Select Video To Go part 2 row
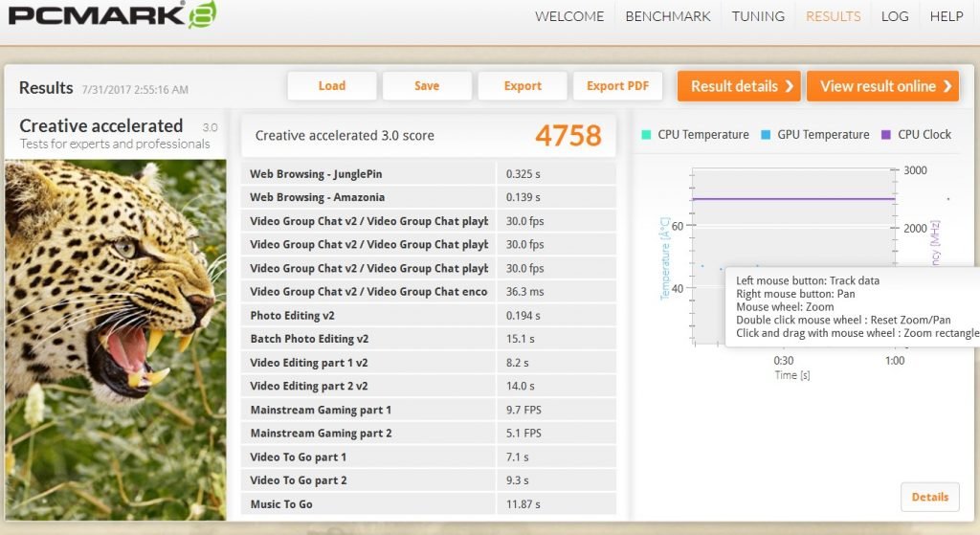The image size is (980, 535). pos(428,480)
